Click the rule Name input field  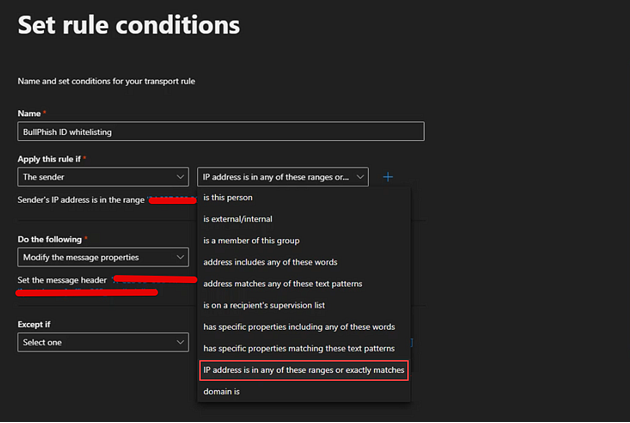pyautogui.click(x=221, y=131)
